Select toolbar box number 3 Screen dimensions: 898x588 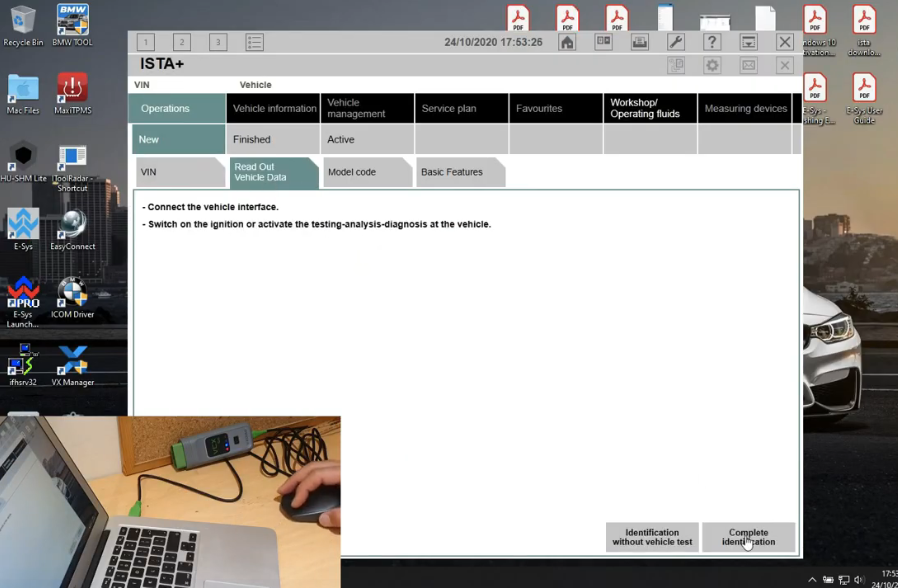(218, 42)
